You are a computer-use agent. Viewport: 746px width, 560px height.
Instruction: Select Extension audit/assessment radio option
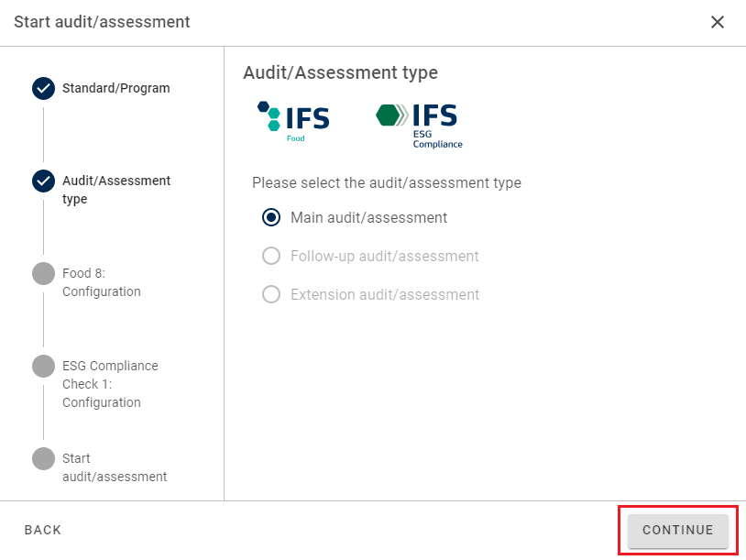tap(271, 294)
